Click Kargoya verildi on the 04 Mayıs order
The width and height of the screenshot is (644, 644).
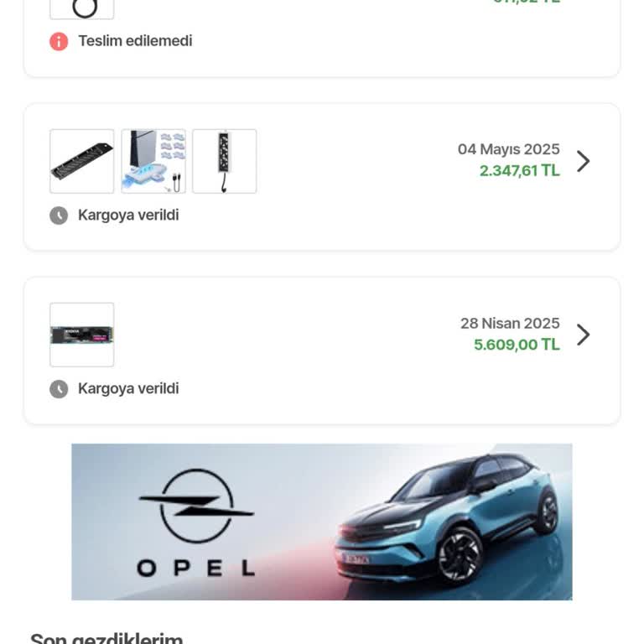tap(128, 216)
